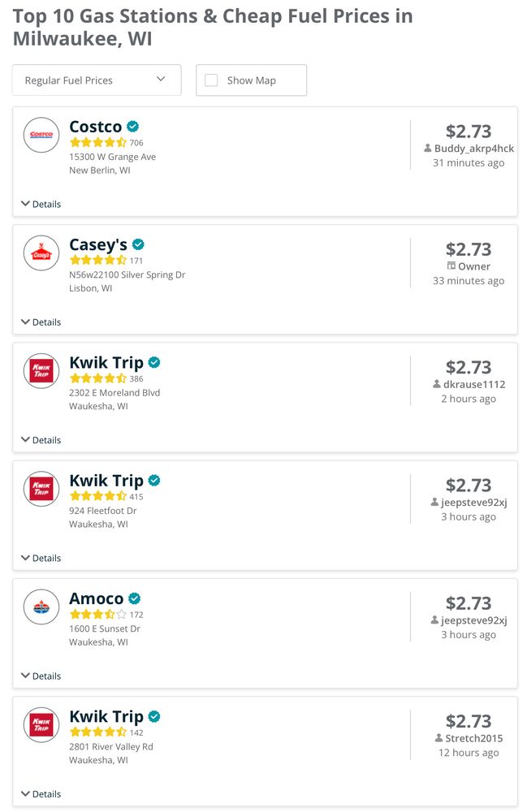Open Regular Fuel Prices dropdown
The height and width of the screenshot is (812, 527).
[97, 80]
